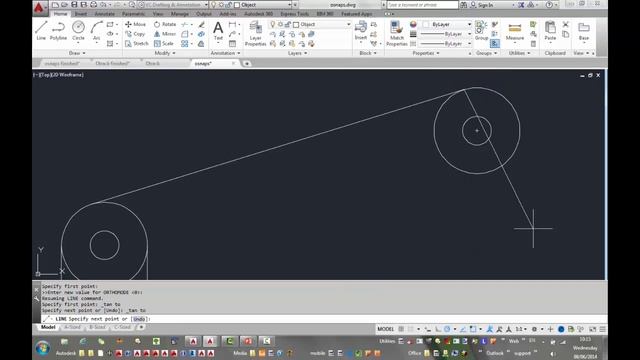The width and height of the screenshot is (640, 360).
Task: Add a new drawing tab with plus button
Action: (247, 64)
